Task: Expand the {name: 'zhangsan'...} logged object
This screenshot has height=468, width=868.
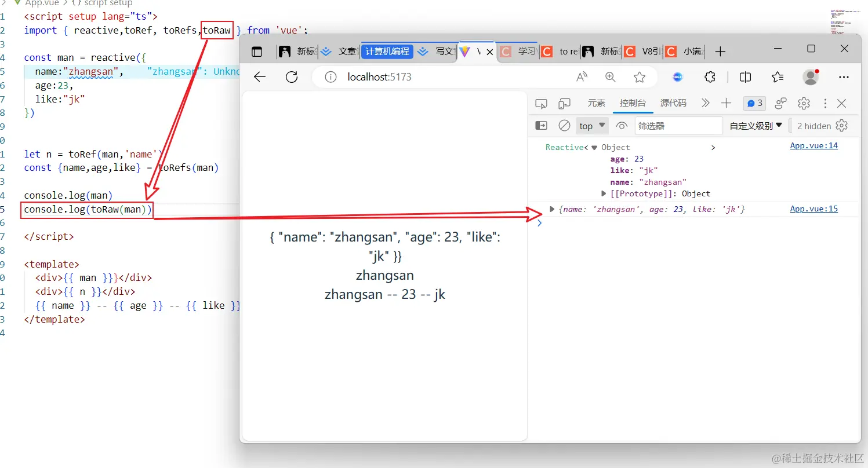Action: tap(552, 209)
